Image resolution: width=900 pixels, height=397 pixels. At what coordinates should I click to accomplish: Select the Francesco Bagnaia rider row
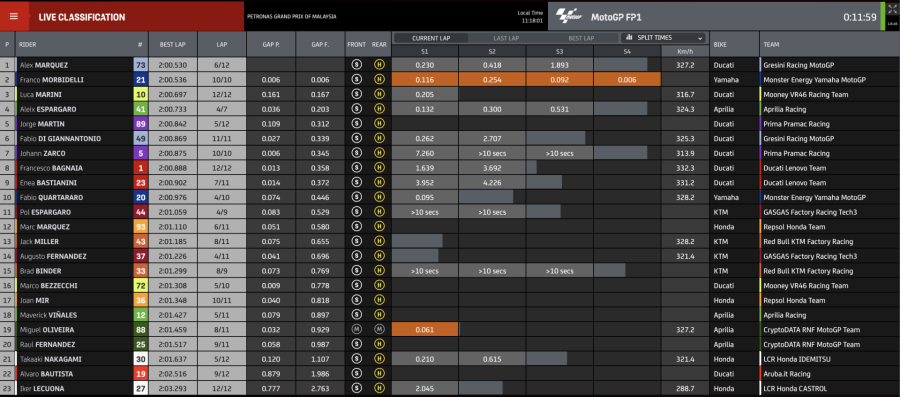[x=450, y=168]
